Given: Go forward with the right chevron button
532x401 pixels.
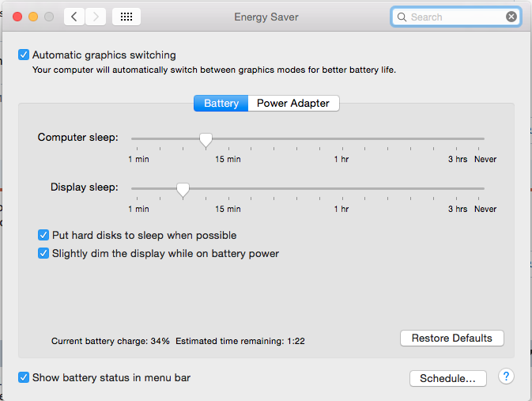Looking at the screenshot, I should click(x=96, y=17).
